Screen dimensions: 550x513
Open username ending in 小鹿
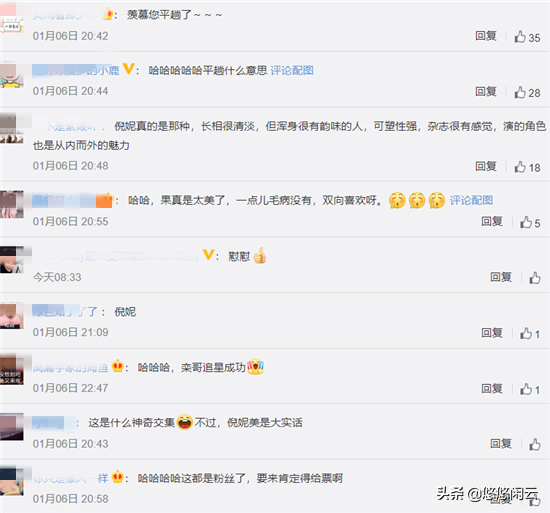click(x=76, y=70)
